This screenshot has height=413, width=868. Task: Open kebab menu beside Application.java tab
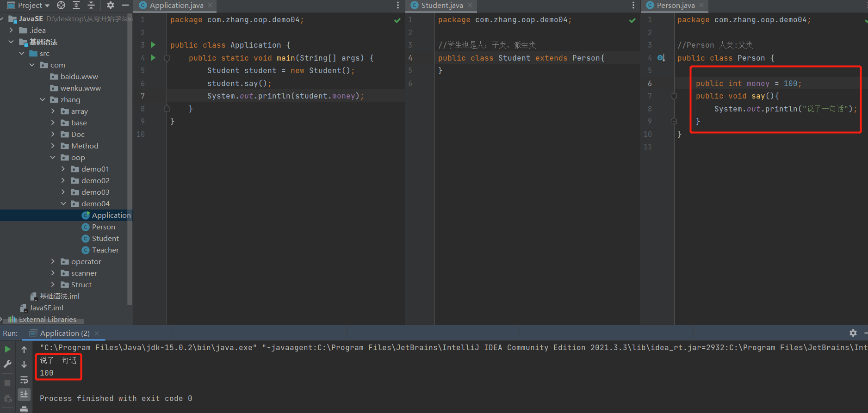click(398, 5)
